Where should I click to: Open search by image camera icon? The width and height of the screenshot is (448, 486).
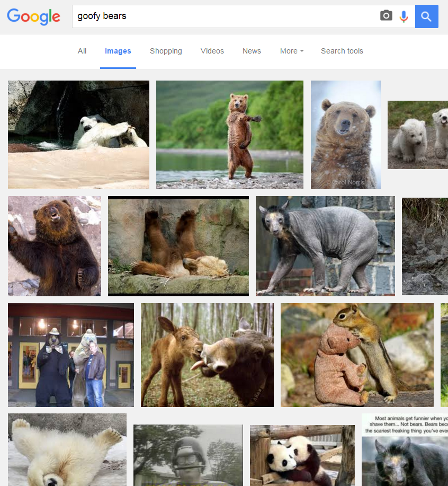coord(386,16)
